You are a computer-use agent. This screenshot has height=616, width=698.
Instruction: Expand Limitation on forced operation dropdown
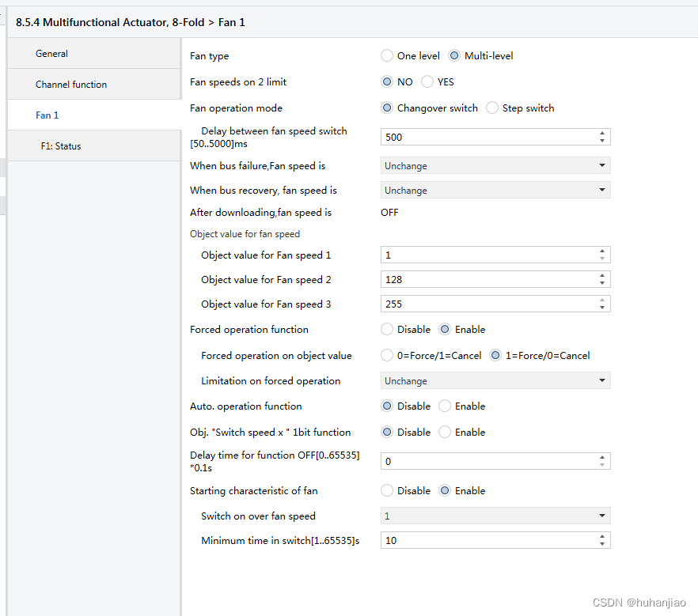click(495, 381)
